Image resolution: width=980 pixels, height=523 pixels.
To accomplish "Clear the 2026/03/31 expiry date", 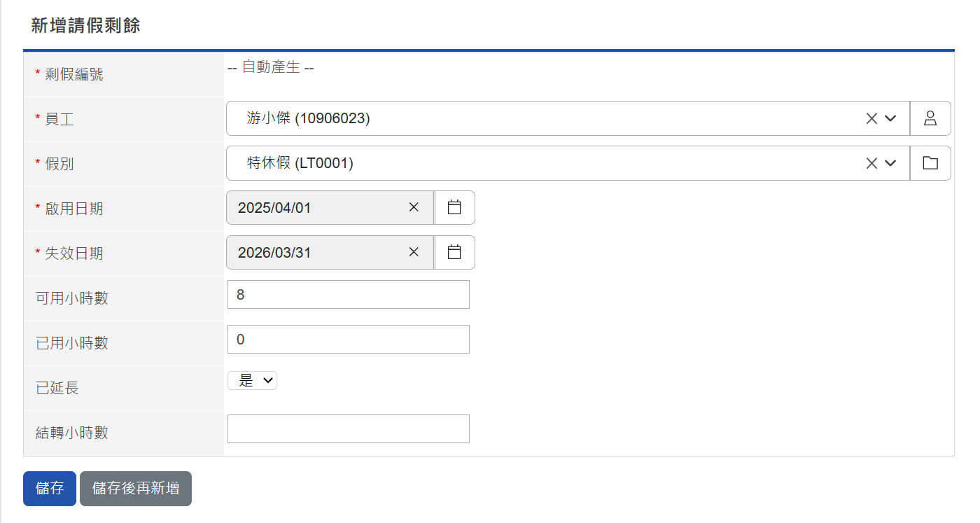I will click(414, 252).
